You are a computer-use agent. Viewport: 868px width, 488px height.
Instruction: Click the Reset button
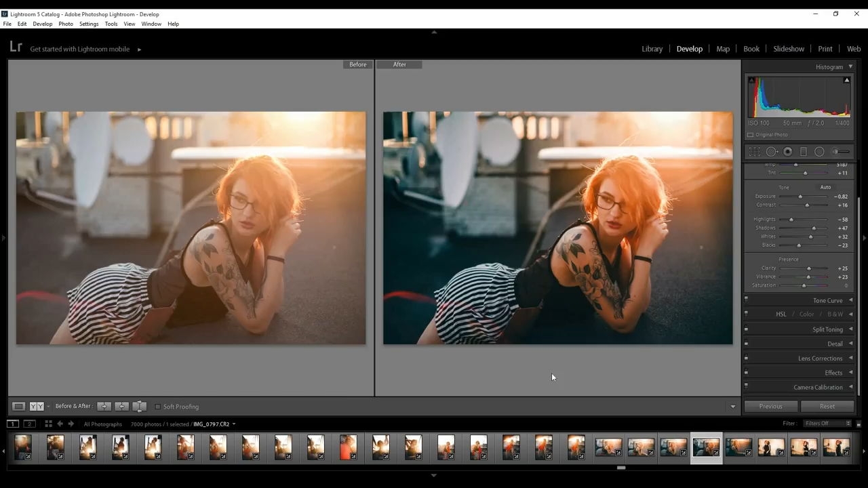point(827,407)
